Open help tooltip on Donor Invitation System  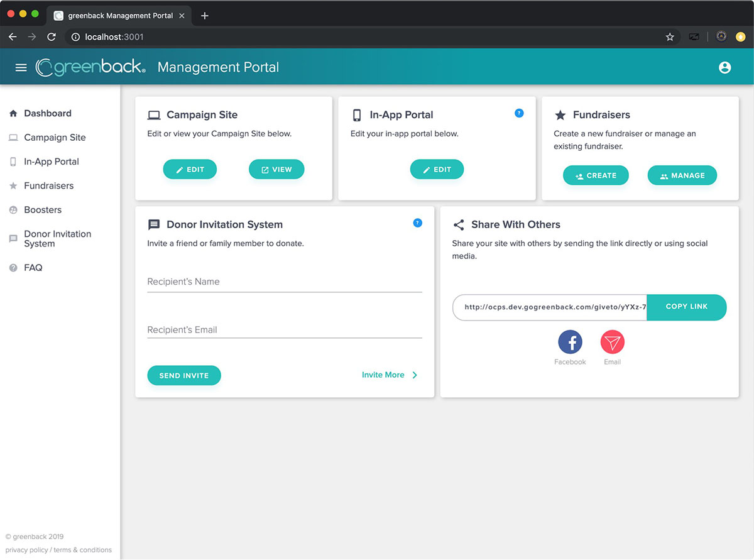(x=417, y=223)
